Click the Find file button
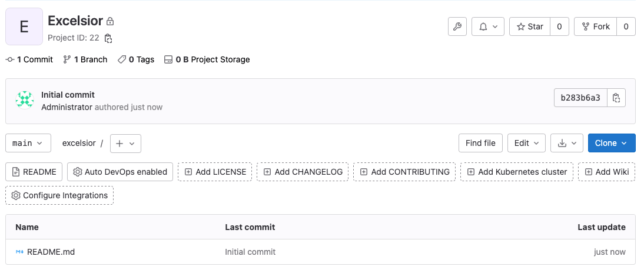The height and width of the screenshot is (273, 644). pyautogui.click(x=480, y=143)
